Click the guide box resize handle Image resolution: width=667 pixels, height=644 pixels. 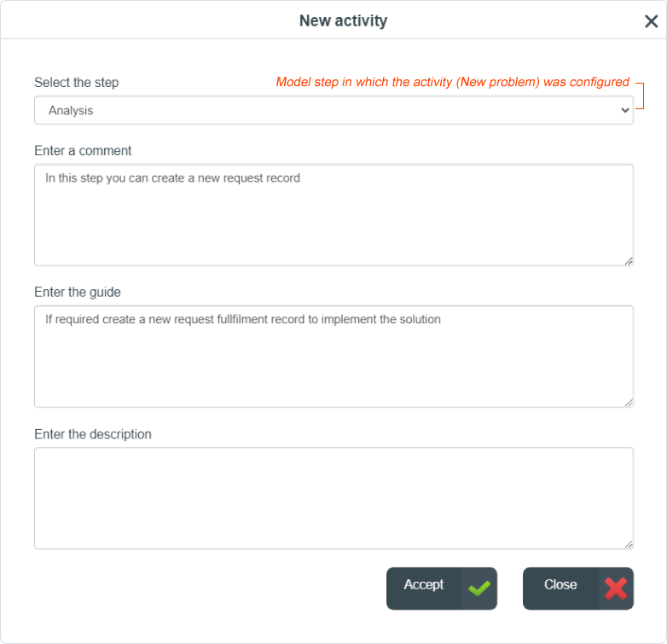click(x=629, y=403)
